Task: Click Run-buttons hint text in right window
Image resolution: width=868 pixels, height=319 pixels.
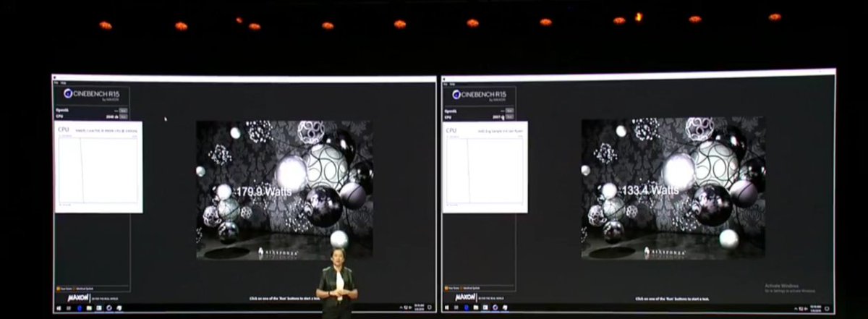Action: 671,298
